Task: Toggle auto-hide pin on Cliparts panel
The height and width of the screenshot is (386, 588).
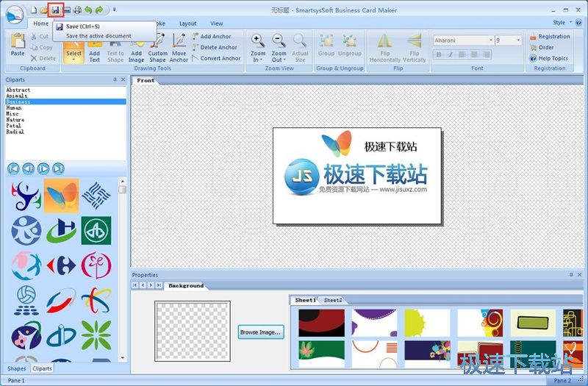Action: tap(115, 79)
